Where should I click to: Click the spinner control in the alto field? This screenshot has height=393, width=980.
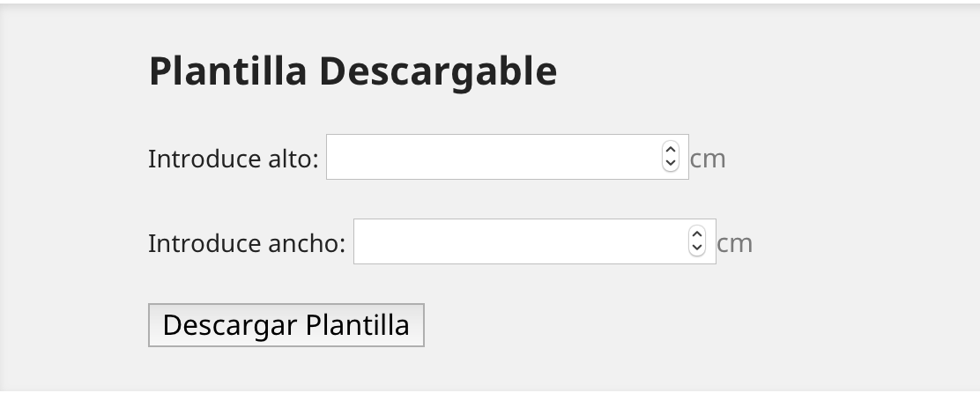[670, 157]
